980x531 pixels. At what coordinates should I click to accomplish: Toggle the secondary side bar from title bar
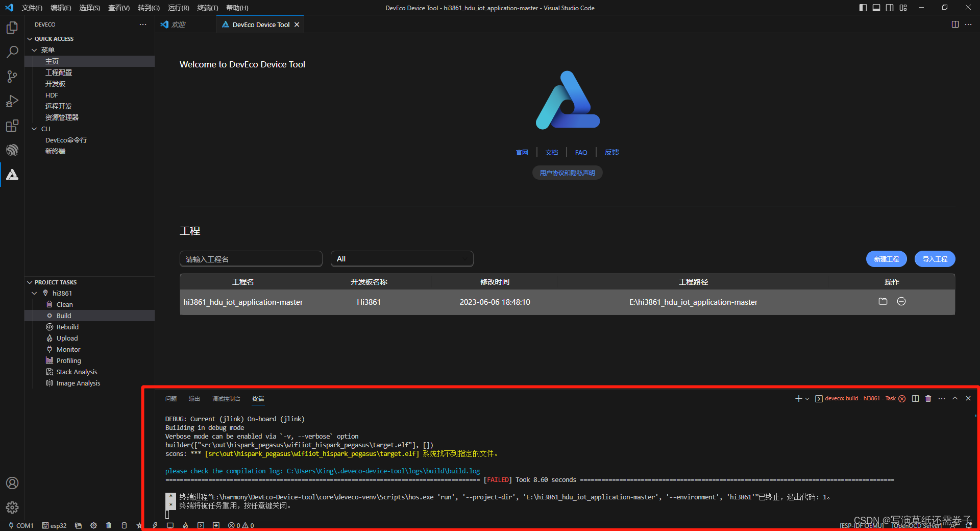tap(890, 8)
